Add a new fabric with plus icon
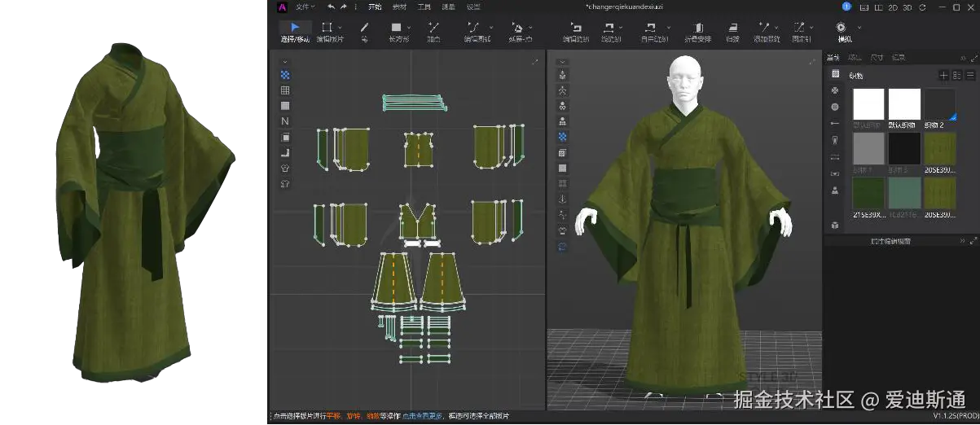The height and width of the screenshot is (425, 980). 943,75
